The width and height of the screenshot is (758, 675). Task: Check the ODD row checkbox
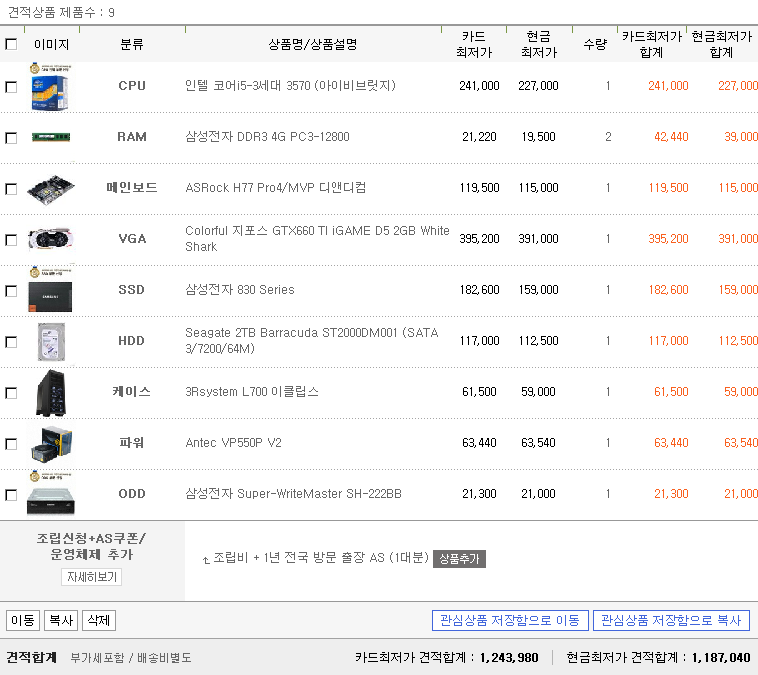point(11,495)
